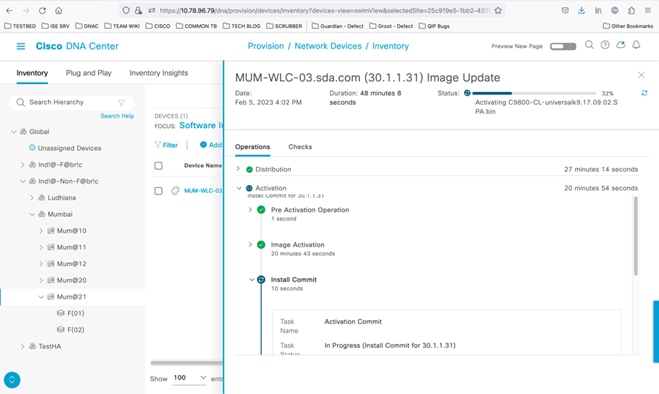This screenshot has height=394, width=659.
Task: Focus the Search Hierarchy input field
Action: (71, 102)
